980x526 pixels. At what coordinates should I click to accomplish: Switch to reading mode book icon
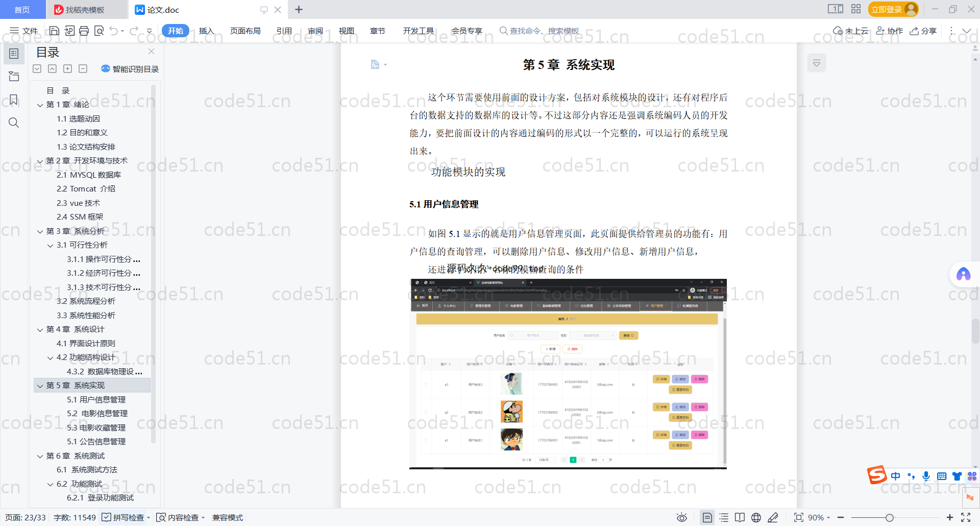[x=740, y=517]
